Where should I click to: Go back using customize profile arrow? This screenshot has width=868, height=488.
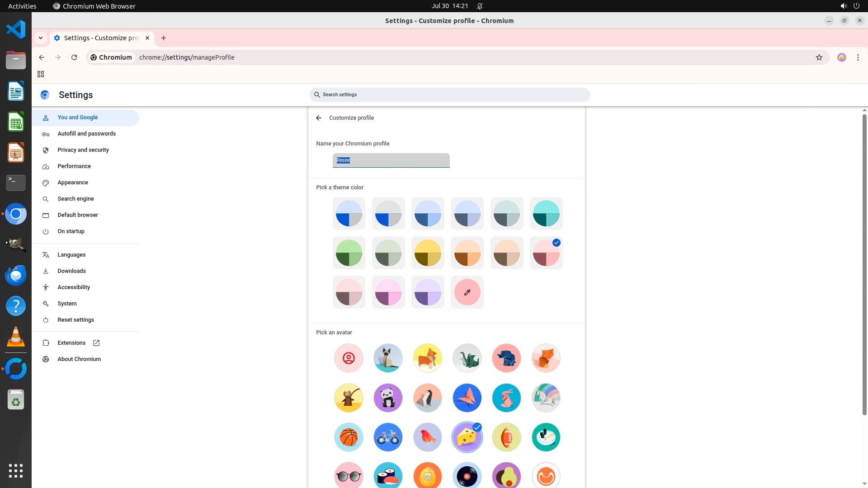(319, 118)
